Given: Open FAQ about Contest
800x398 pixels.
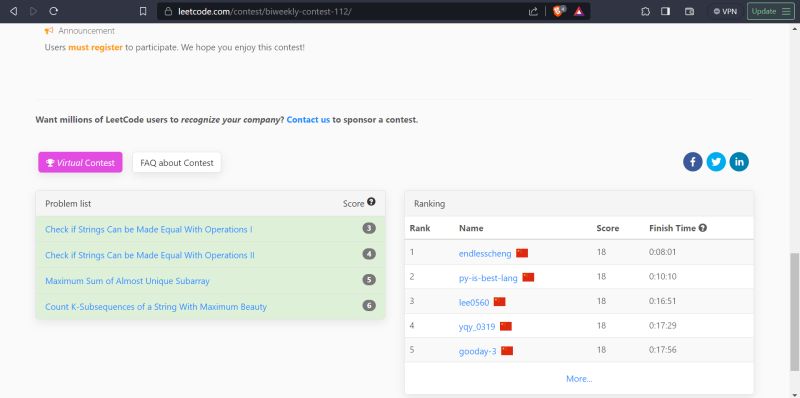Looking at the screenshot, I should coord(177,163).
